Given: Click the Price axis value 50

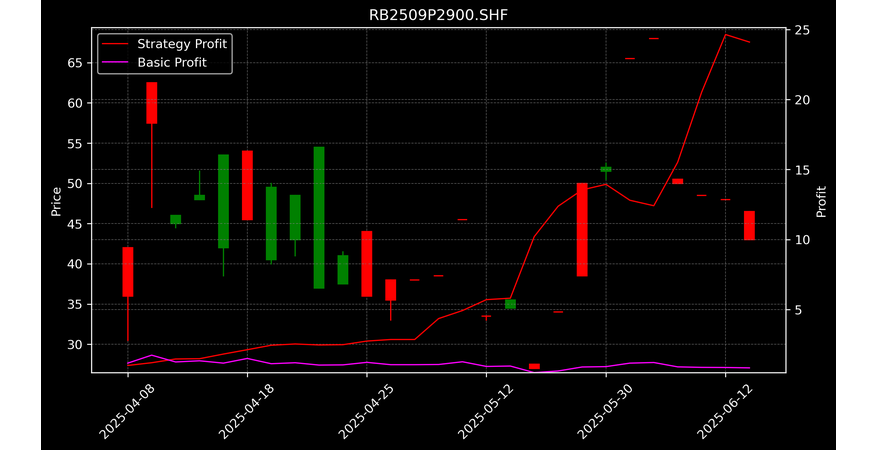Looking at the screenshot, I should tap(75, 184).
